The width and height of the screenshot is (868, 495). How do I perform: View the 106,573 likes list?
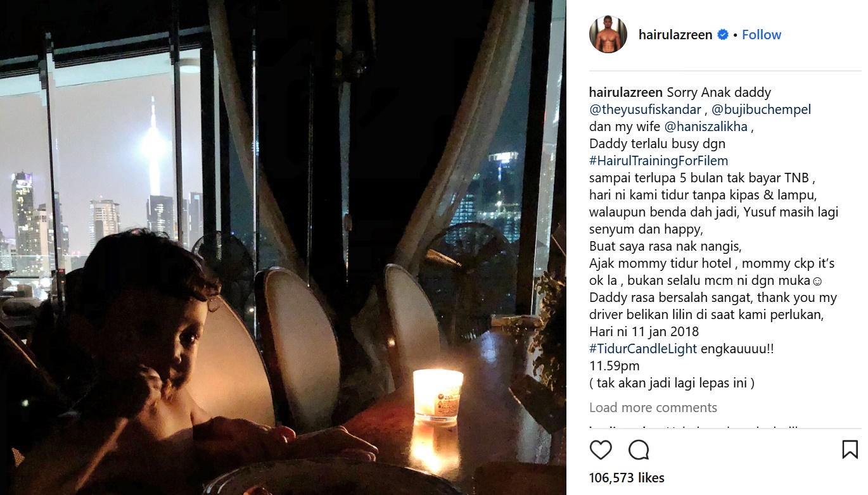pos(627,478)
